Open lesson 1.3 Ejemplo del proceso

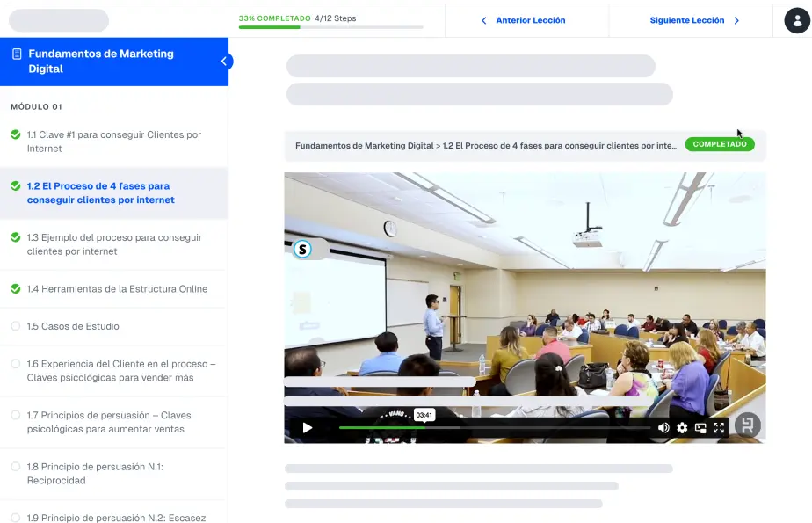(114, 244)
